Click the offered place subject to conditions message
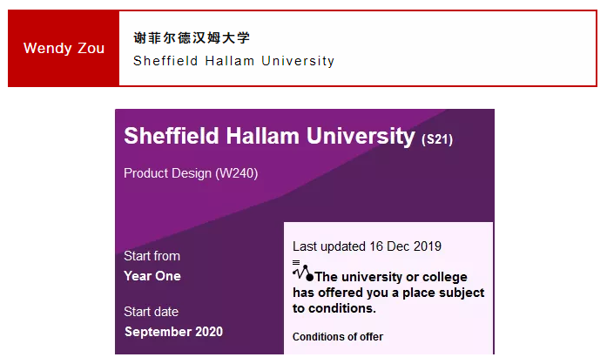The image size is (607, 364). point(393,293)
